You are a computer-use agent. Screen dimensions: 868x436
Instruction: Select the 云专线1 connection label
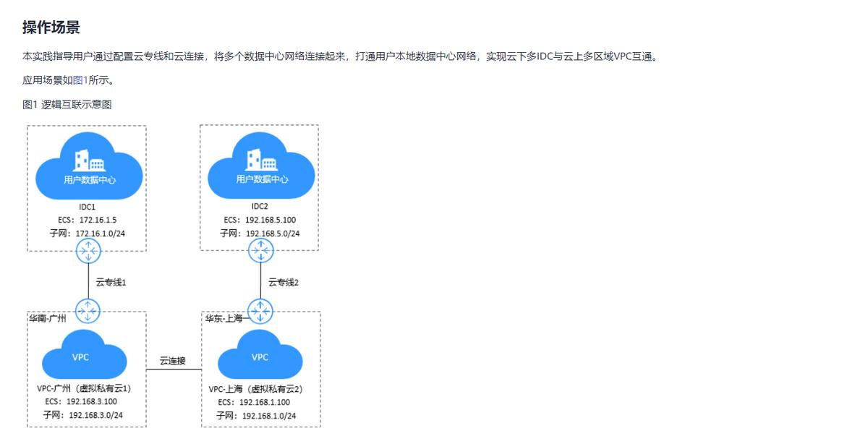[x=110, y=282]
